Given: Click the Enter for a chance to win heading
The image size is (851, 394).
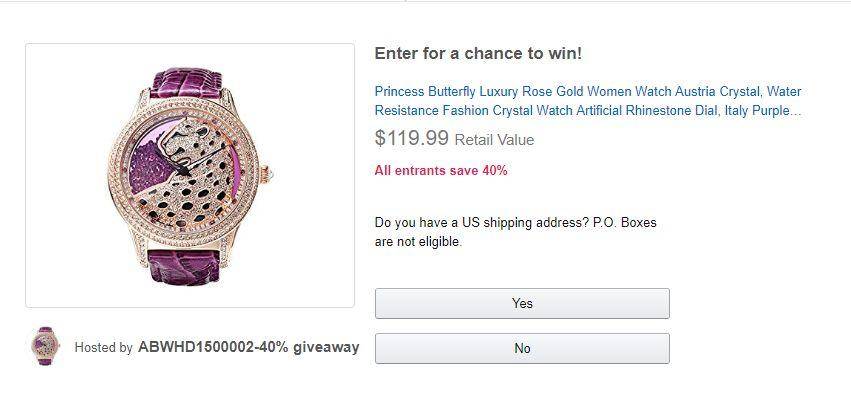Looking at the screenshot, I should pyautogui.click(x=478, y=53).
